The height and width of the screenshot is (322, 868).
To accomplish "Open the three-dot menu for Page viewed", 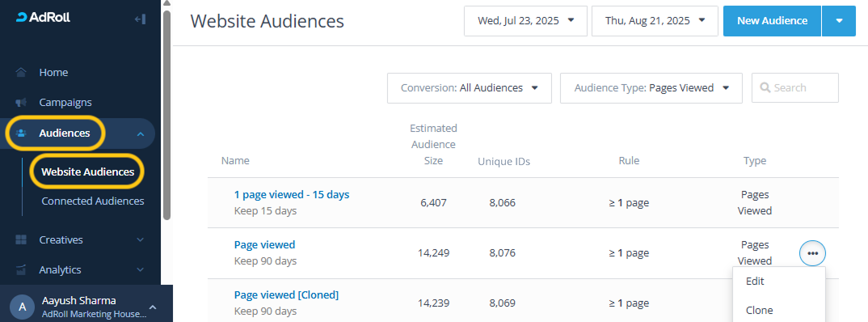I will coord(813,253).
